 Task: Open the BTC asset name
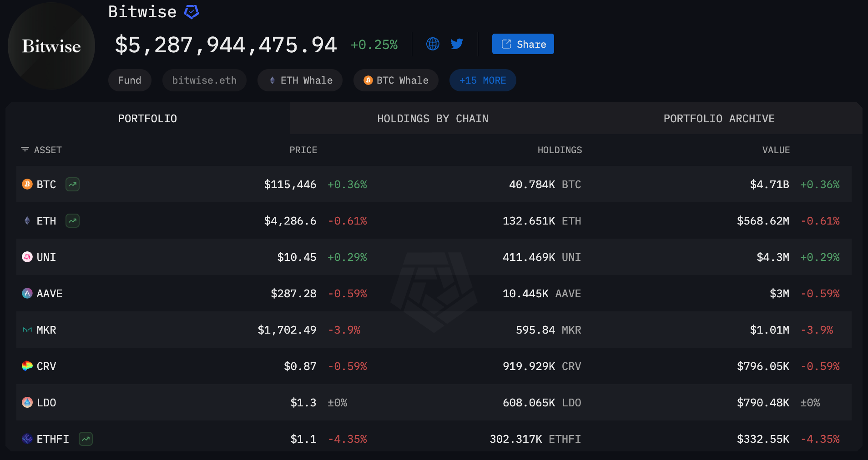[46, 185]
